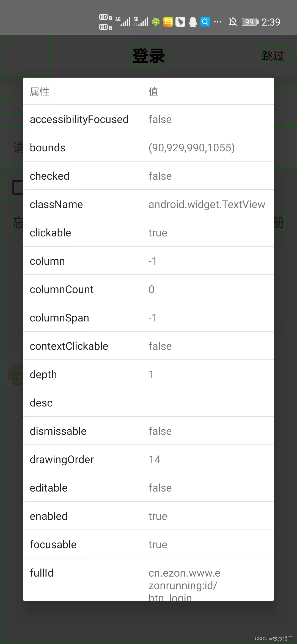Click the 登录 title text

point(148,56)
